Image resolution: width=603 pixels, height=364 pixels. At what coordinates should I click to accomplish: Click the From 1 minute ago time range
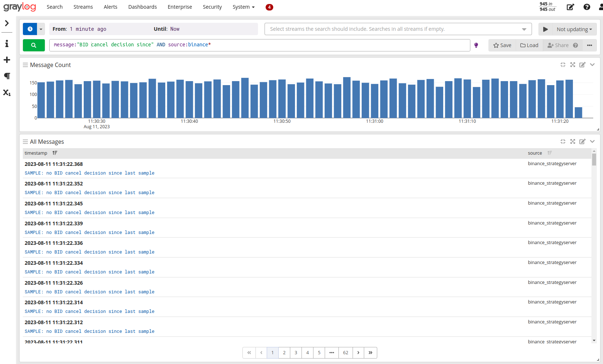click(79, 29)
